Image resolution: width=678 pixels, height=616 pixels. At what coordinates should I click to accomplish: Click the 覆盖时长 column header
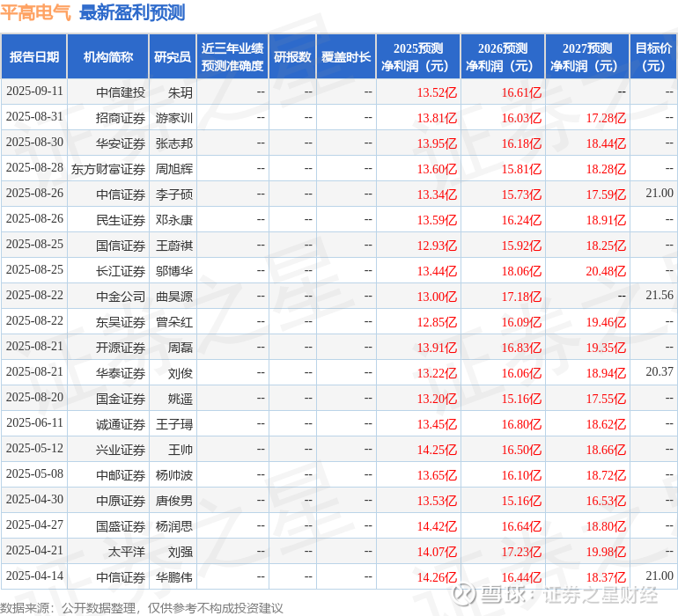(346, 56)
